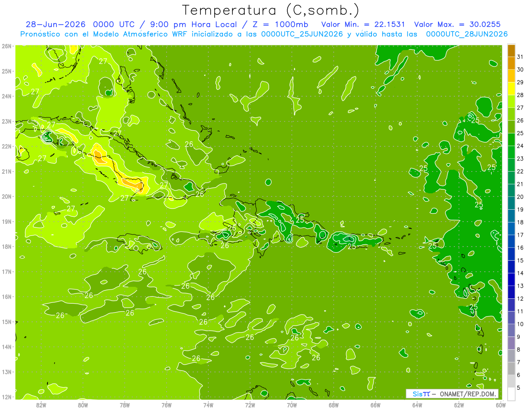
Task: Click the 80W longitude axis label
Action: point(83,405)
